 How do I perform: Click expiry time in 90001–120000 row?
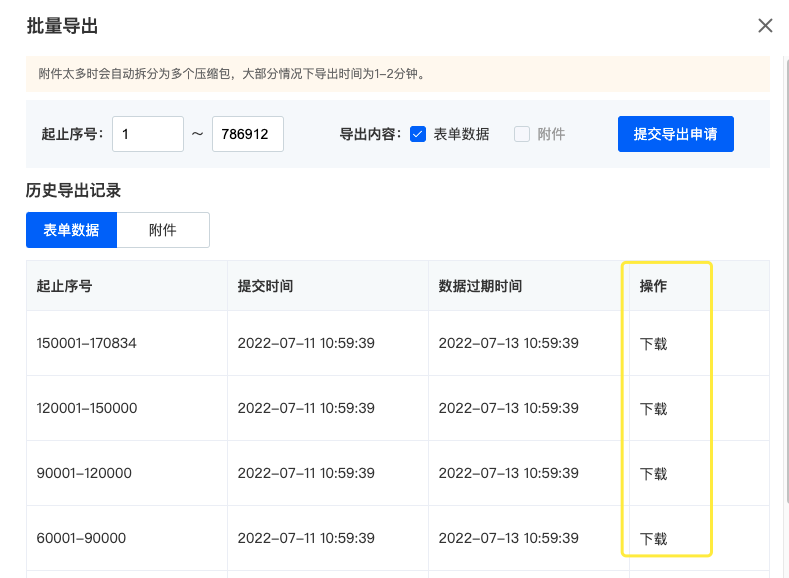pos(508,473)
